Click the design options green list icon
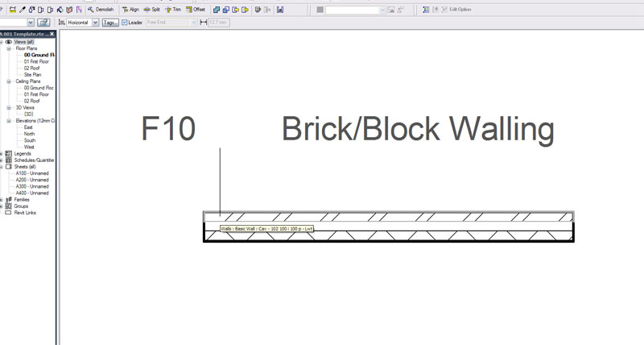Screen dimensions: 644x345 (427, 10)
